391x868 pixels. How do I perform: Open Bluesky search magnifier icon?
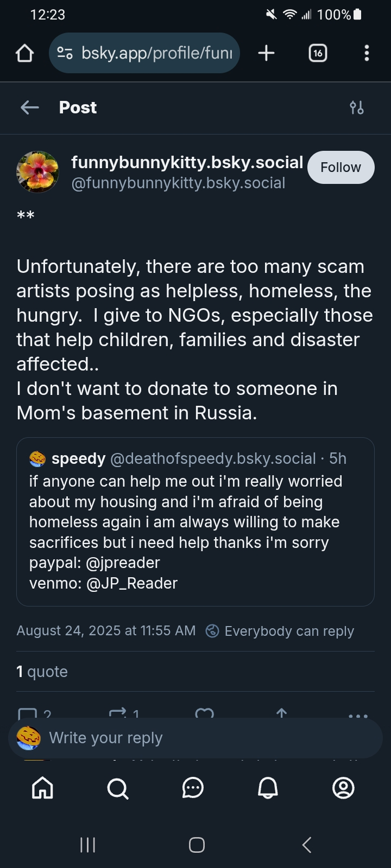tap(118, 788)
